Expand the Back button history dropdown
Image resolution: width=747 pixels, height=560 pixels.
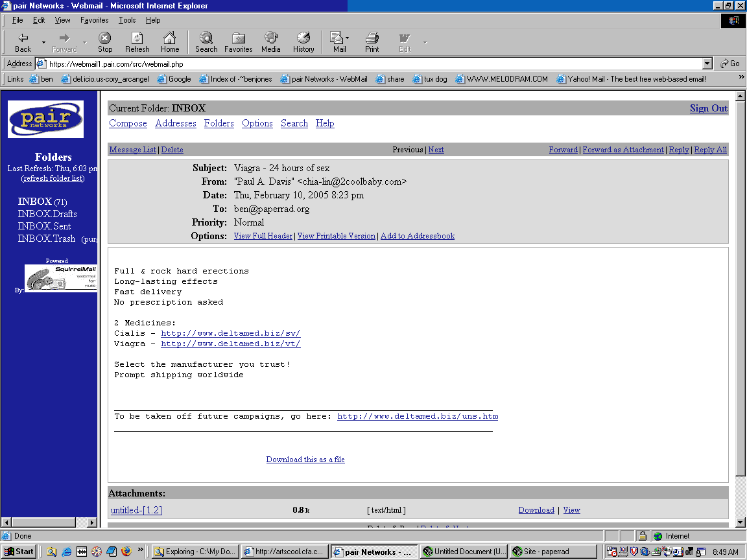(43, 42)
